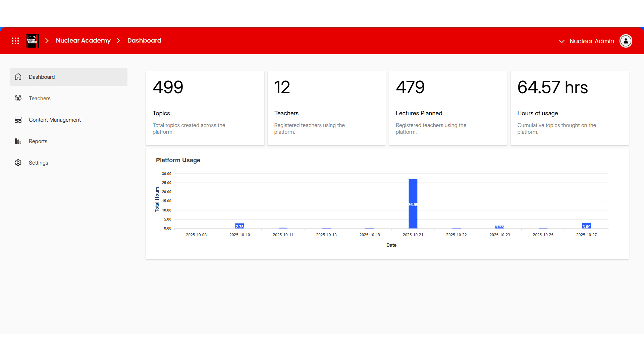Screen dimensions: 644x362
Task: Click the Topics card showing 499
Action: pos(205,108)
